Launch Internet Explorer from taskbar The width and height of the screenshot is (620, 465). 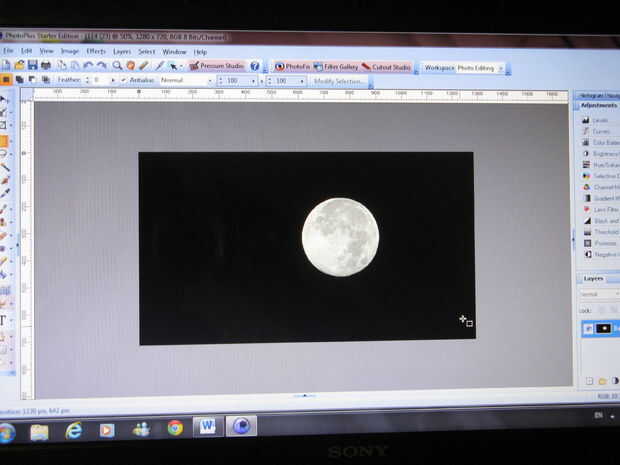[x=74, y=431]
